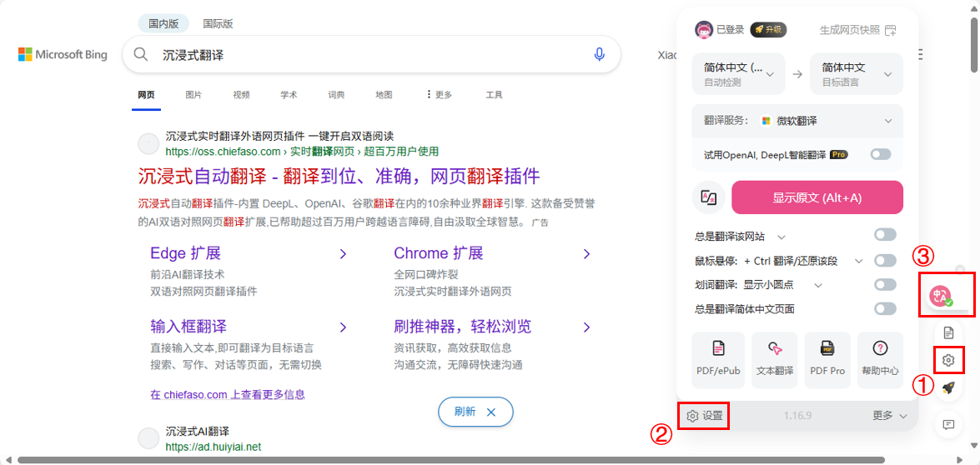Open 设置 at popup bottom
Viewport: 980px width, 465px height.
[704, 416]
